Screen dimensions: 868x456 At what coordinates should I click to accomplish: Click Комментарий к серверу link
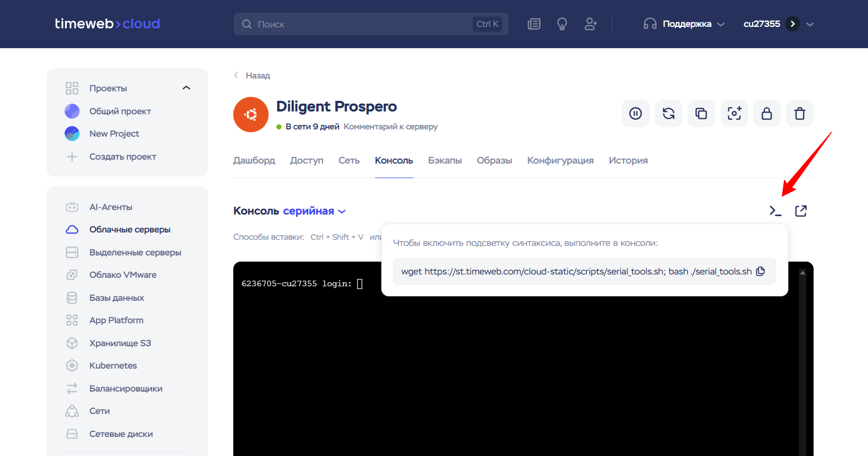pyautogui.click(x=390, y=127)
